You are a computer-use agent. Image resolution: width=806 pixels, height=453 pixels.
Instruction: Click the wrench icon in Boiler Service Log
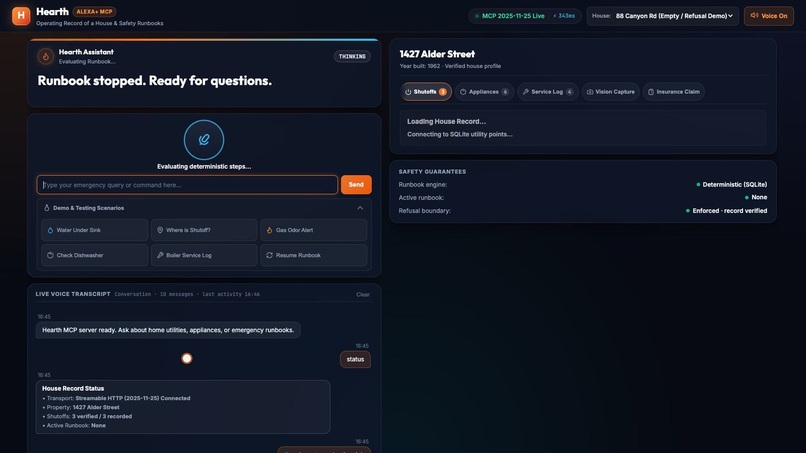point(160,255)
